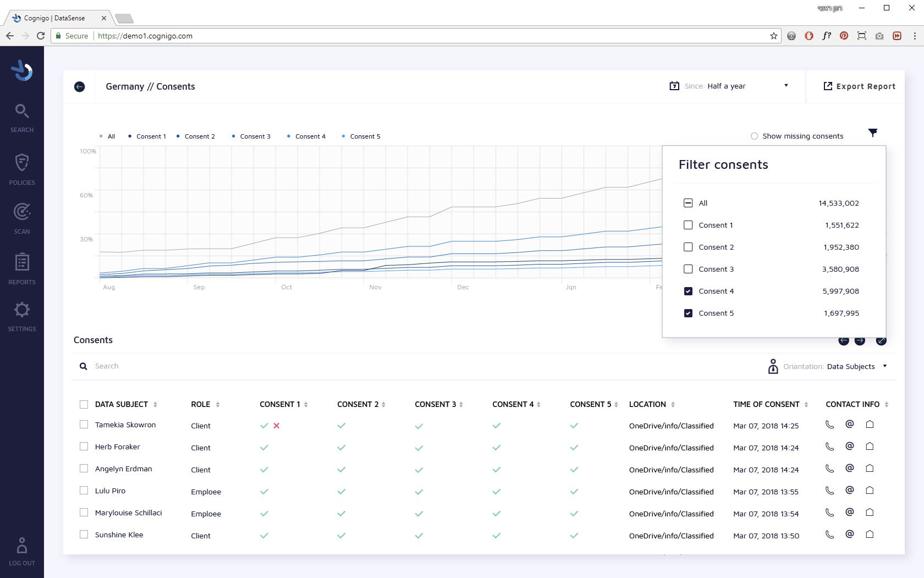This screenshot has height=578, width=924.
Task: Uncheck Consent 5 in filter panel
Action: 688,313
